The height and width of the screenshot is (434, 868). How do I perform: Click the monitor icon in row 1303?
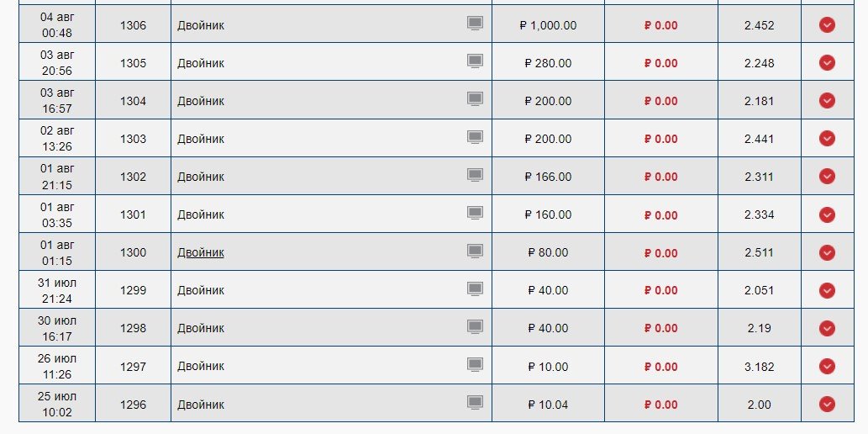(475, 137)
